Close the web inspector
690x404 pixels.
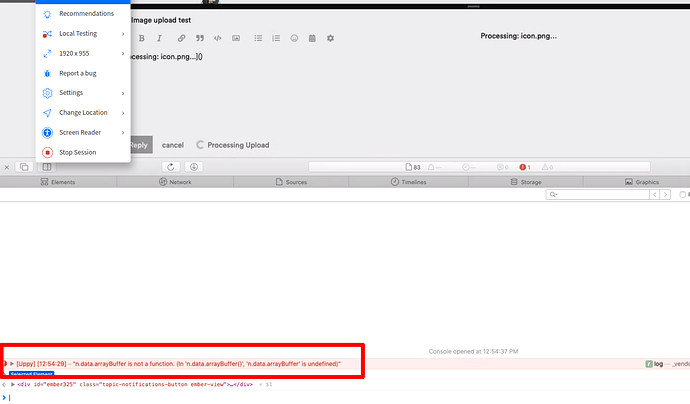point(7,167)
